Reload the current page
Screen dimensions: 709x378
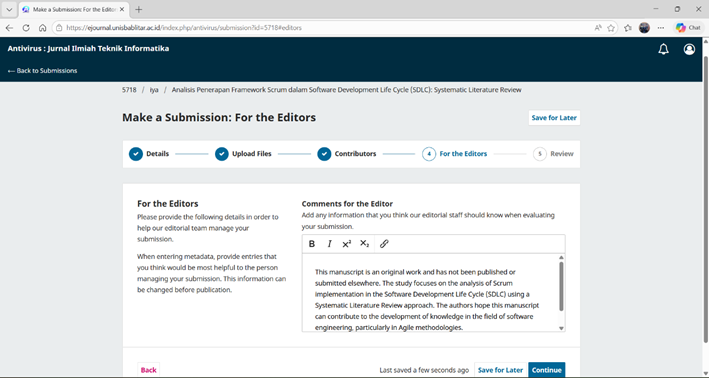tap(26, 28)
